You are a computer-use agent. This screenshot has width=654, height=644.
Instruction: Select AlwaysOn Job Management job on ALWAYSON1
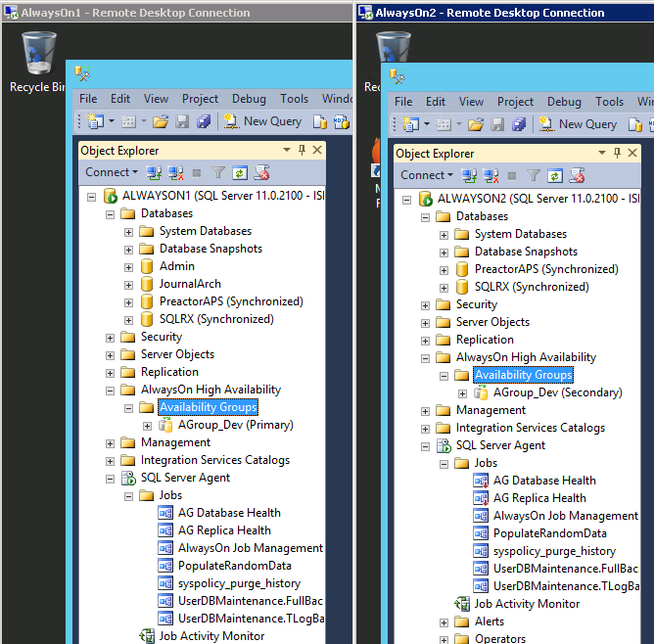point(251,548)
